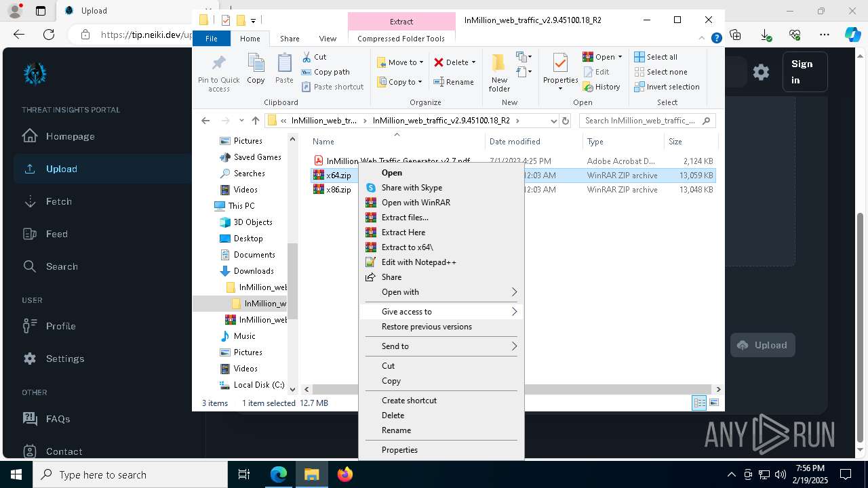Click the Sign in button
This screenshot has height=488, width=868.
(x=805, y=72)
